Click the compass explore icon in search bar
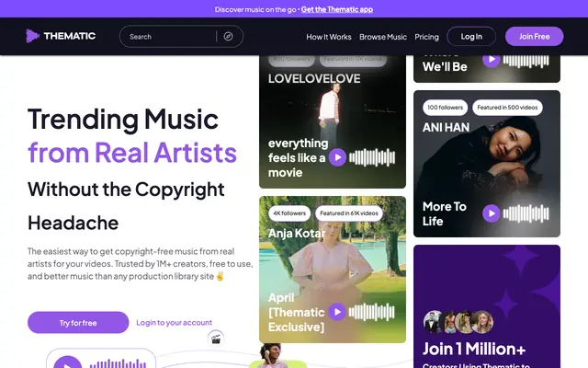Screen dimensions: 588x368 [228, 37]
